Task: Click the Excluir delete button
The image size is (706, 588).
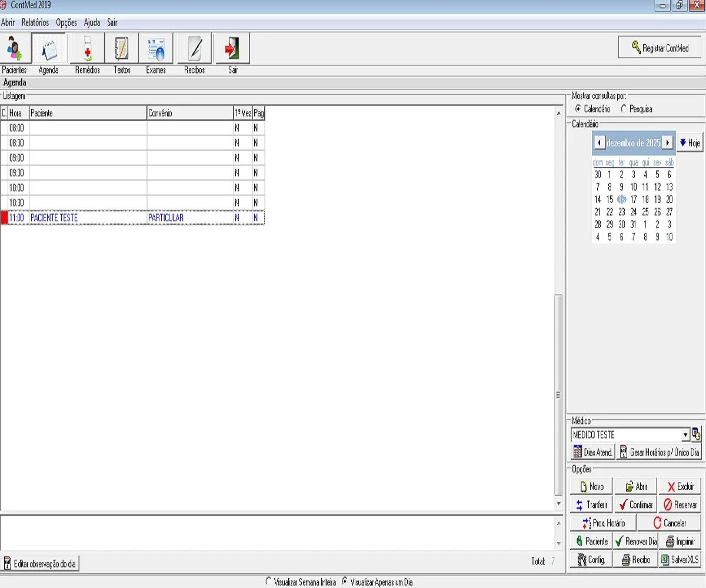Action: point(680,487)
